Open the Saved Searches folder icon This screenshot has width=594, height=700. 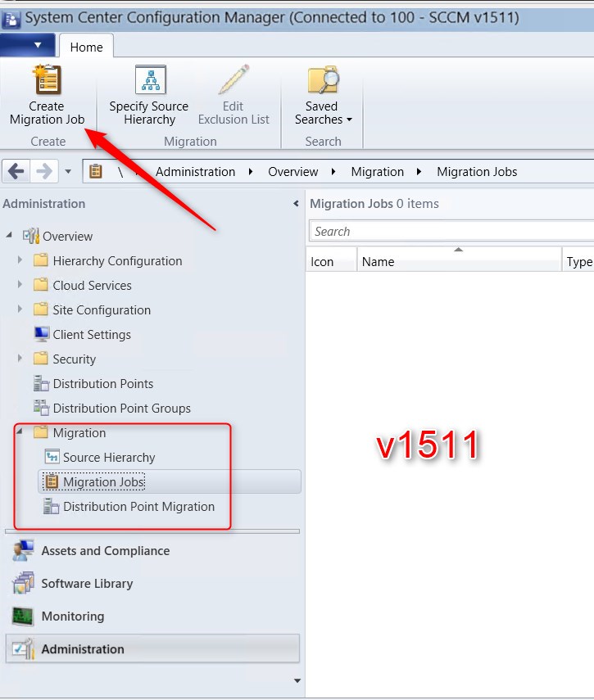point(324,79)
